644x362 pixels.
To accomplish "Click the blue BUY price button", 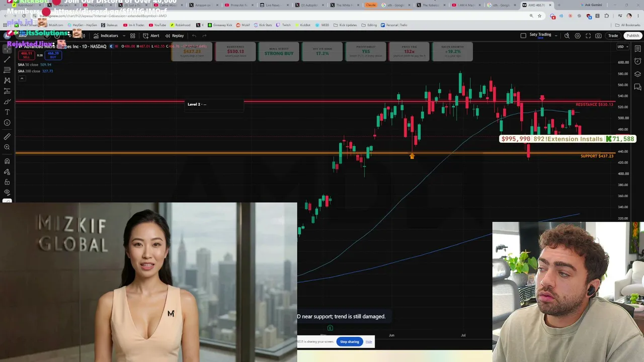I will (53, 55).
